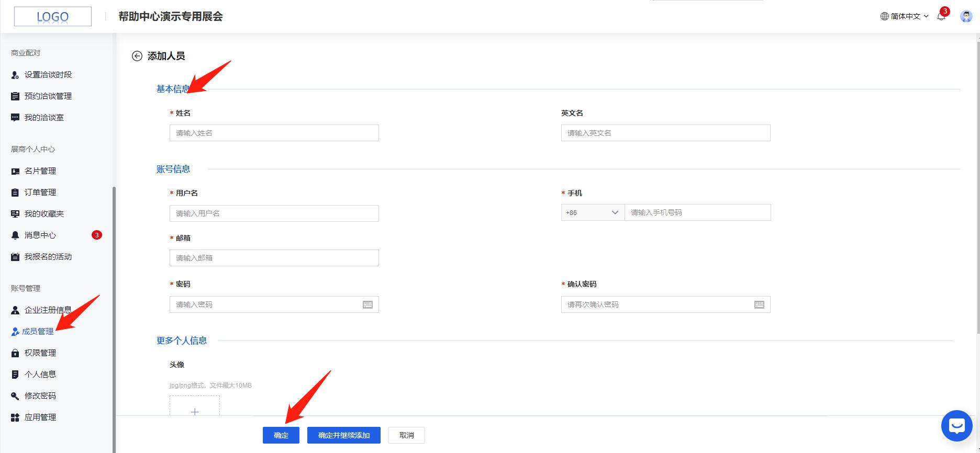
Task: Click the 我的洽谈室 chat icon
Action: pos(15,118)
